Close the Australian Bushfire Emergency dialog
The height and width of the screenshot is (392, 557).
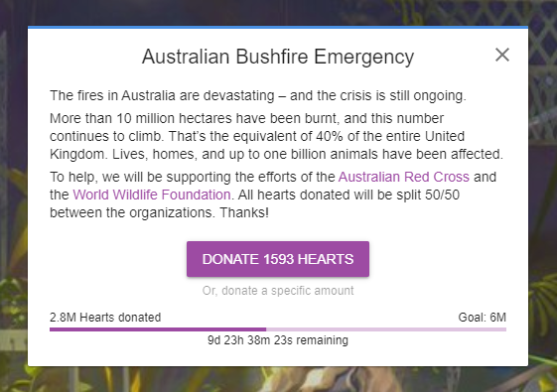(502, 55)
